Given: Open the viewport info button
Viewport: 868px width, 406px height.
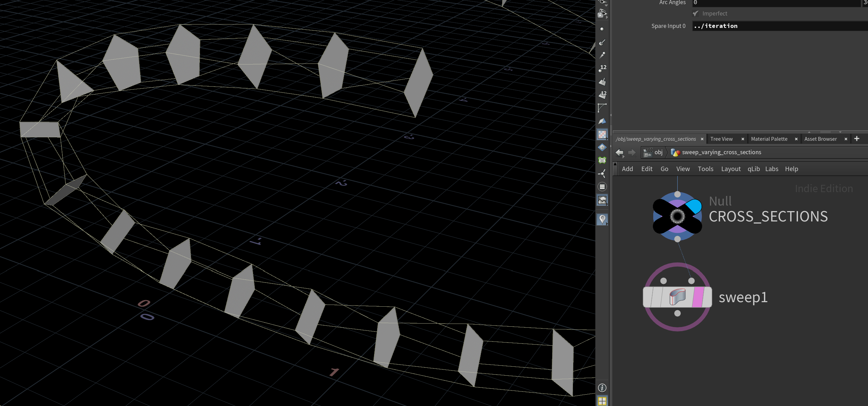Looking at the screenshot, I should coord(602,388).
